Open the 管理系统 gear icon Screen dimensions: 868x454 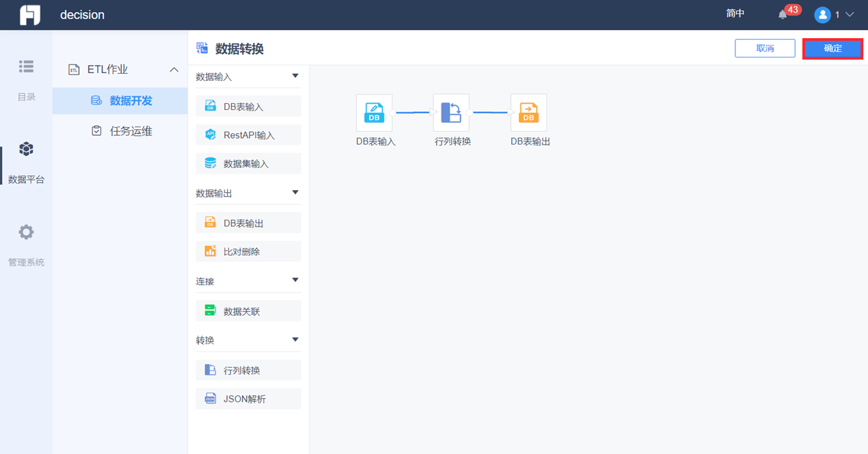click(x=26, y=232)
